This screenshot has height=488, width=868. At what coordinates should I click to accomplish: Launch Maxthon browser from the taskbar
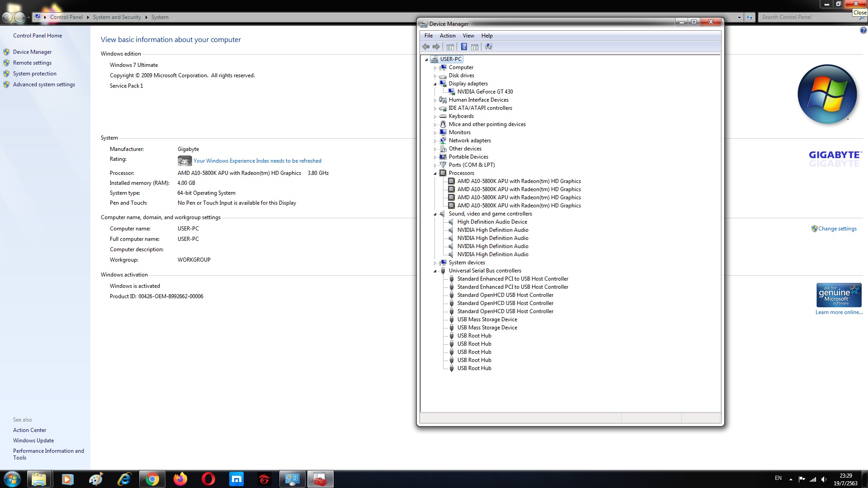[x=236, y=479]
